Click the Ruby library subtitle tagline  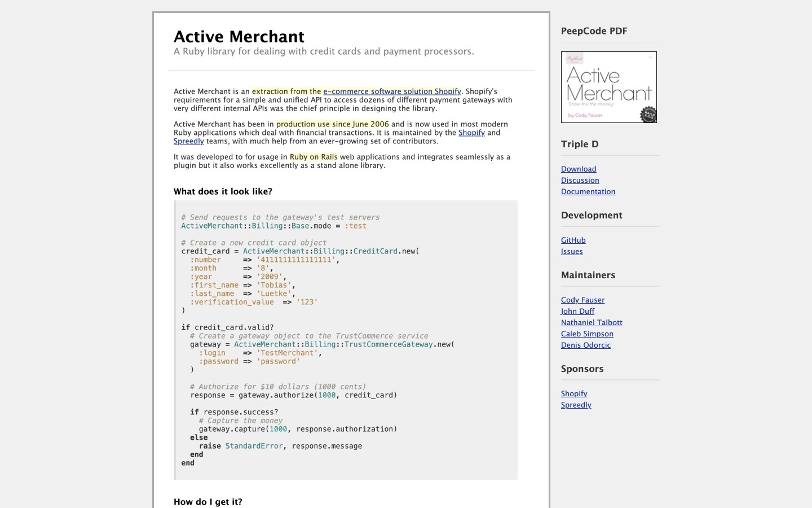[x=324, y=51]
